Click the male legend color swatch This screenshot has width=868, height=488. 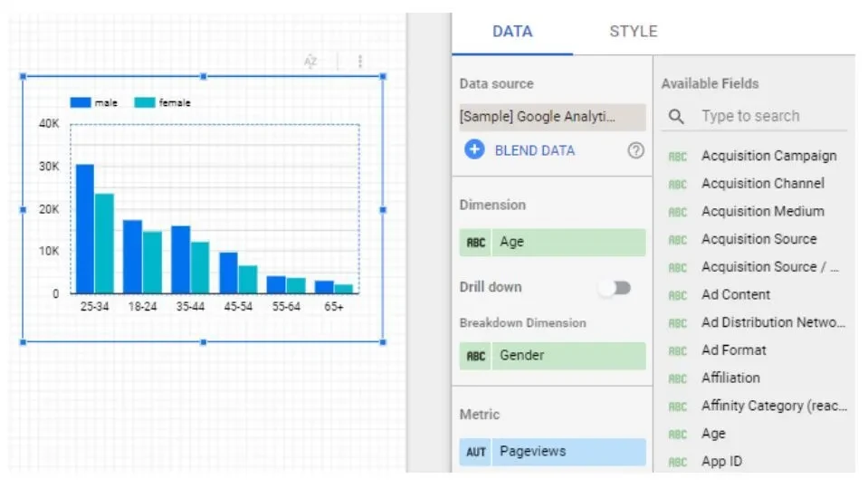(81, 102)
